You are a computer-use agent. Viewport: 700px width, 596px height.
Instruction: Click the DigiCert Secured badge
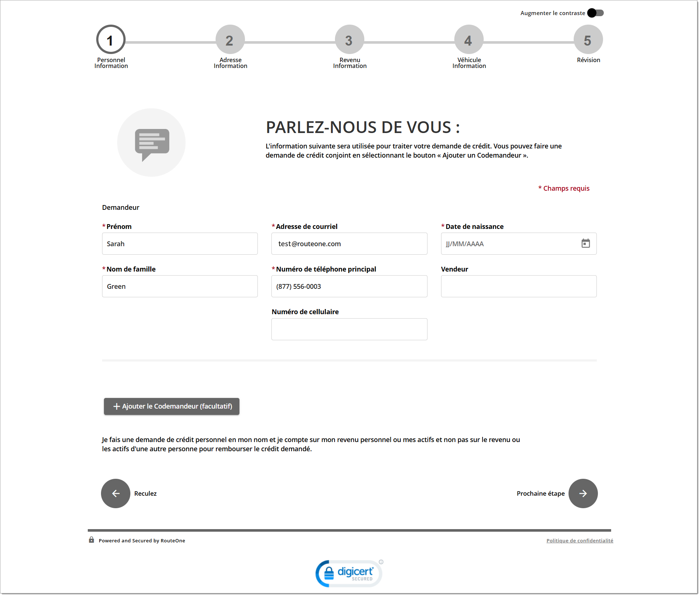[x=349, y=573]
